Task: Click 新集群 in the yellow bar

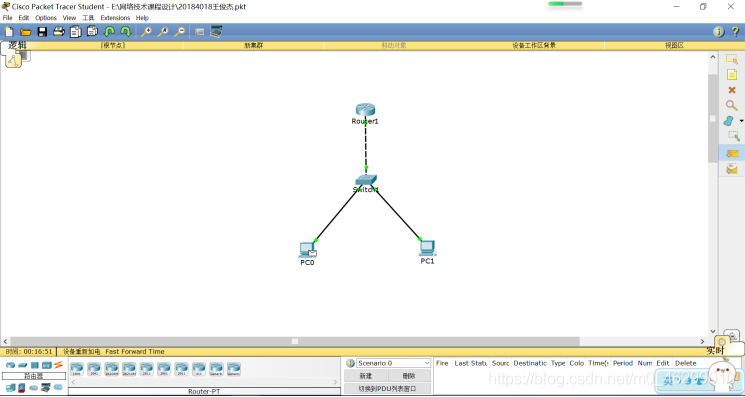Action: tap(253, 46)
